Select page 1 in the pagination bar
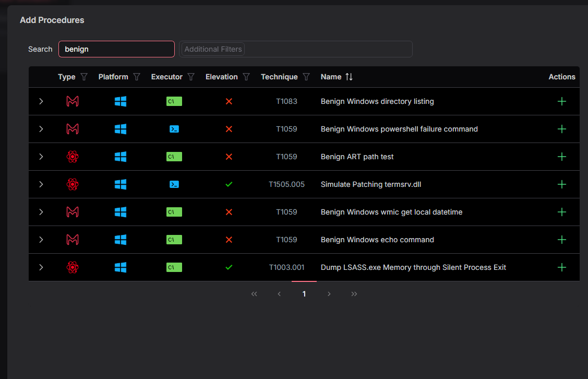This screenshot has width=588, height=379. (x=304, y=294)
